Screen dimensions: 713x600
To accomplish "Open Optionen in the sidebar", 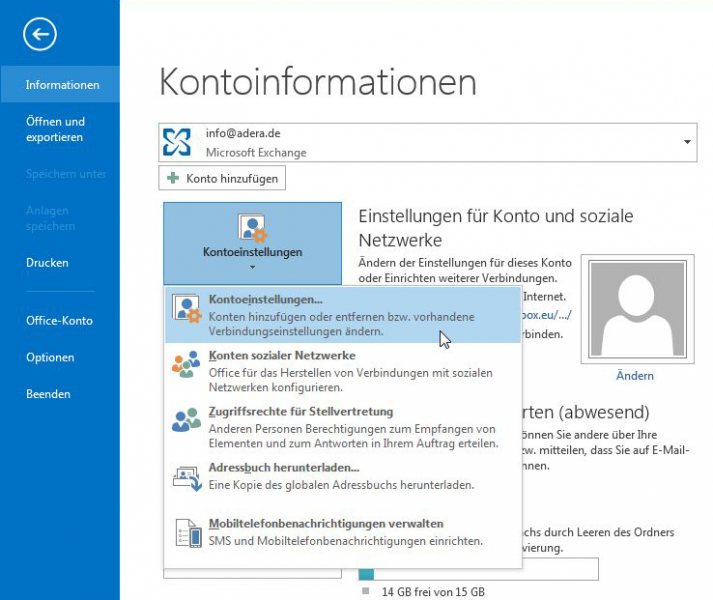I will tap(50, 358).
